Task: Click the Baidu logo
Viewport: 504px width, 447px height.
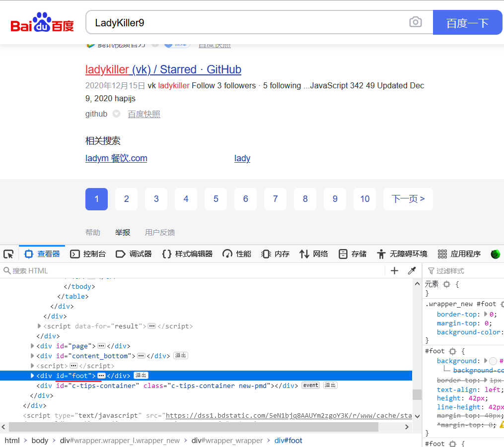Action: (x=42, y=22)
